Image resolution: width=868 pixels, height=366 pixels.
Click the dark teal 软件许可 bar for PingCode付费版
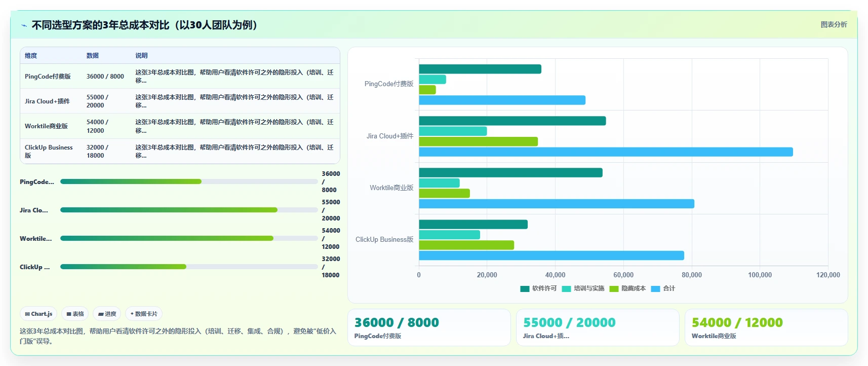pos(480,69)
